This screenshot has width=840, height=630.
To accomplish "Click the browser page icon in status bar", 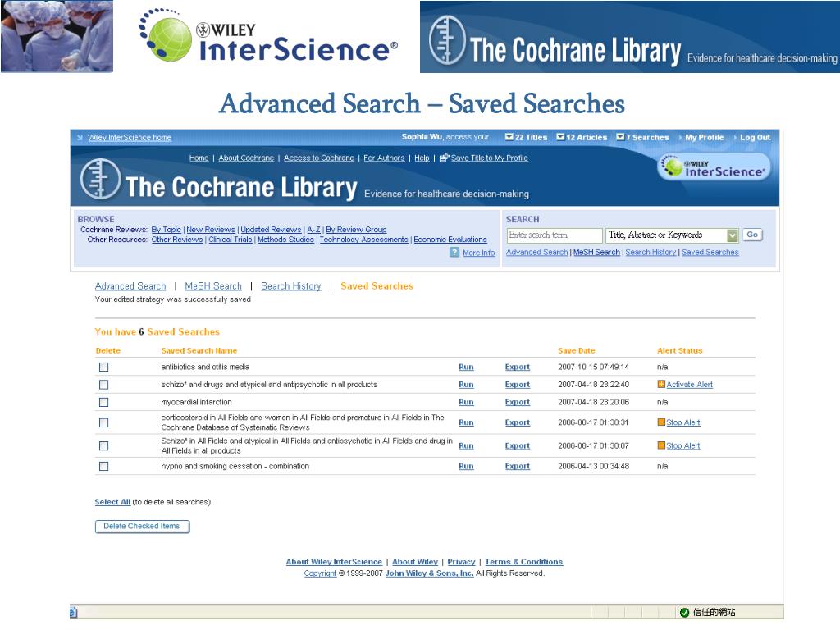I will coord(73,612).
